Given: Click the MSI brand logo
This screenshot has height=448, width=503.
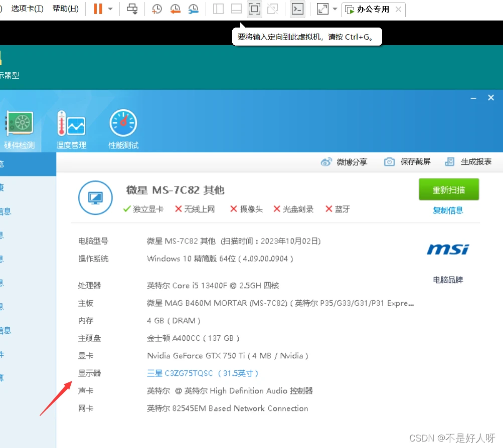Looking at the screenshot, I should pos(448,249).
